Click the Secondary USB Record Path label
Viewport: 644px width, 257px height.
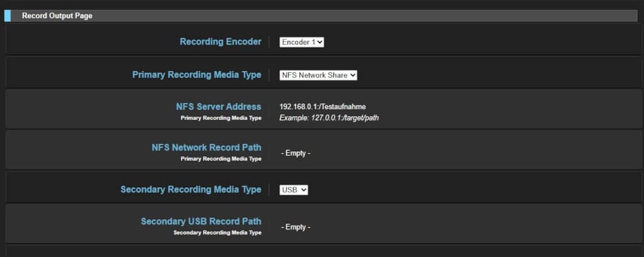tap(201, 221)
